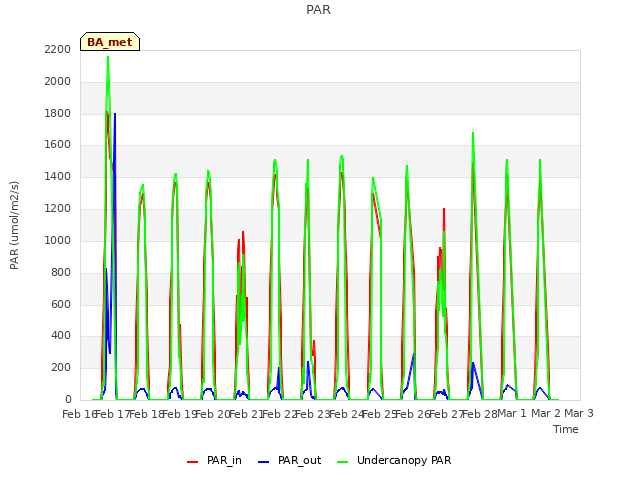Click the Time x-axis label
Viewport: 640px width, 480px height.
click(x=566, y=429)
